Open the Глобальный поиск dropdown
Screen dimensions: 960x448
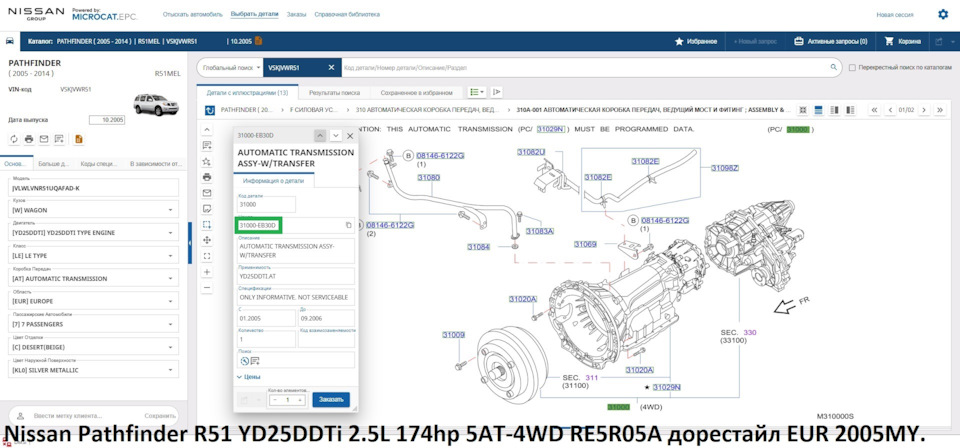231,67
